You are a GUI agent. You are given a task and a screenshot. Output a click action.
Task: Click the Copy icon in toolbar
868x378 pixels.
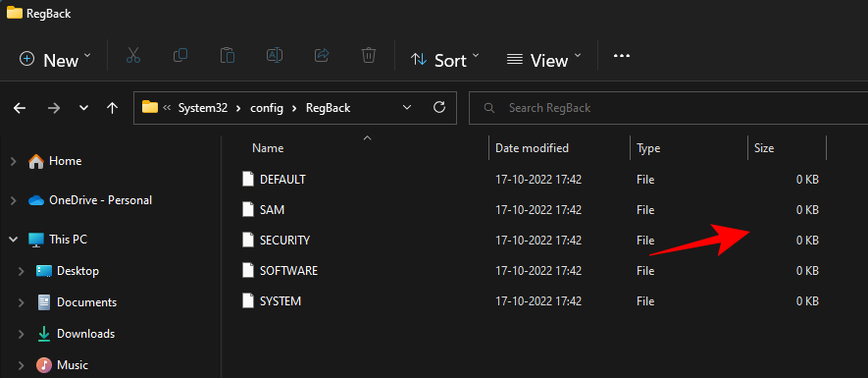click(x=180, y=55)
